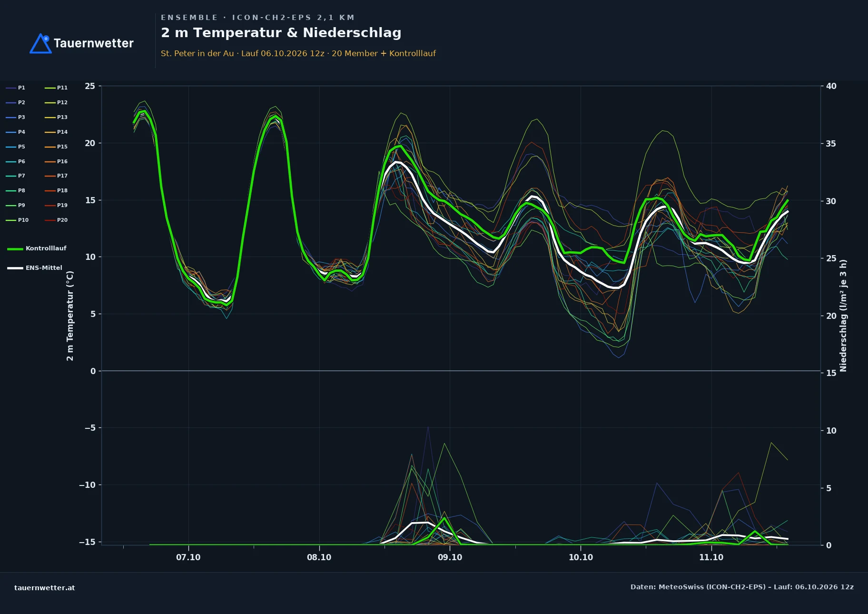The height and width of the screenshot is (614, 868).
Task: Click the 35 precipitation axis tick
Action: 831,144
